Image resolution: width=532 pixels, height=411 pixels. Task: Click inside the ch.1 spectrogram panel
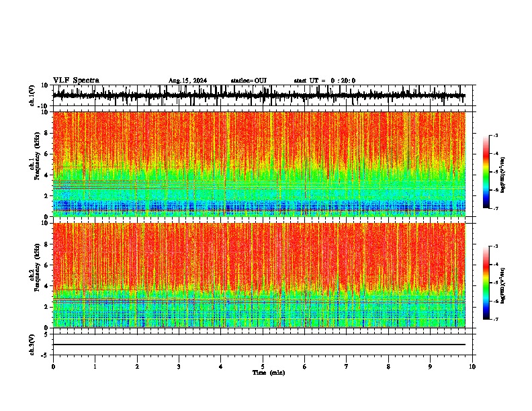tap(259, 164)
